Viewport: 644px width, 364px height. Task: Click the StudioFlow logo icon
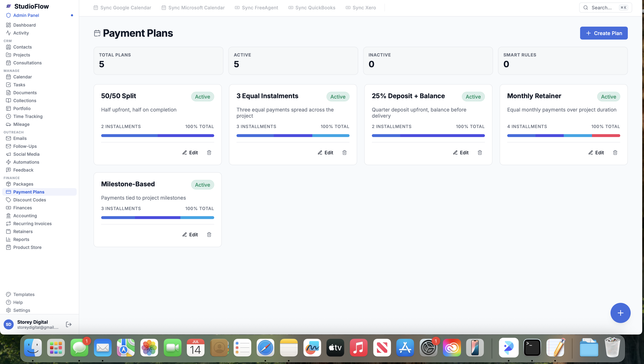pyautogui.click(x=9, y=6)
